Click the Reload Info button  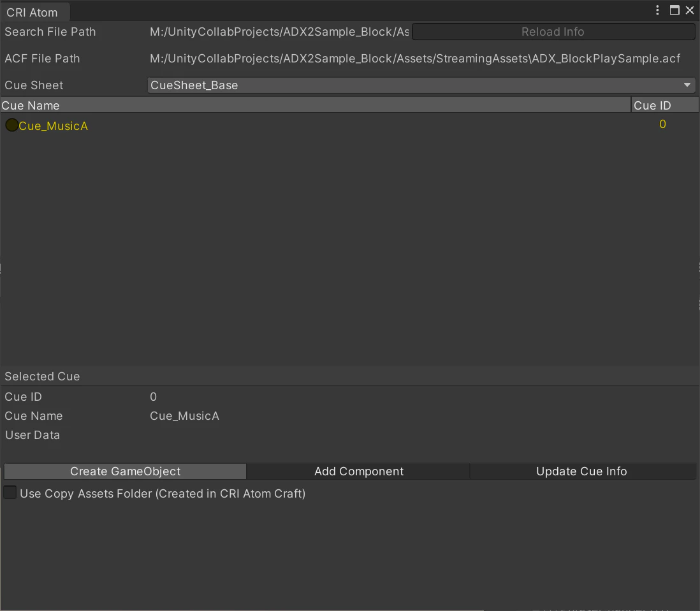coord(553,32)
